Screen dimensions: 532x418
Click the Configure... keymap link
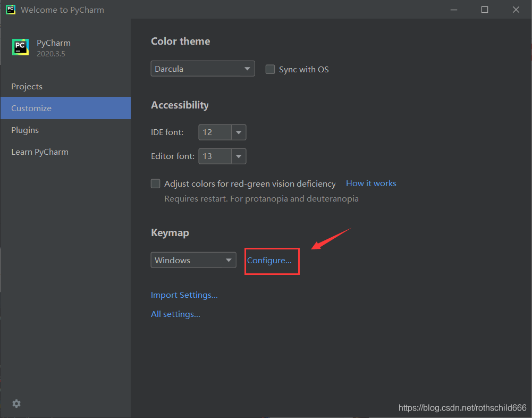pos(269,261)
